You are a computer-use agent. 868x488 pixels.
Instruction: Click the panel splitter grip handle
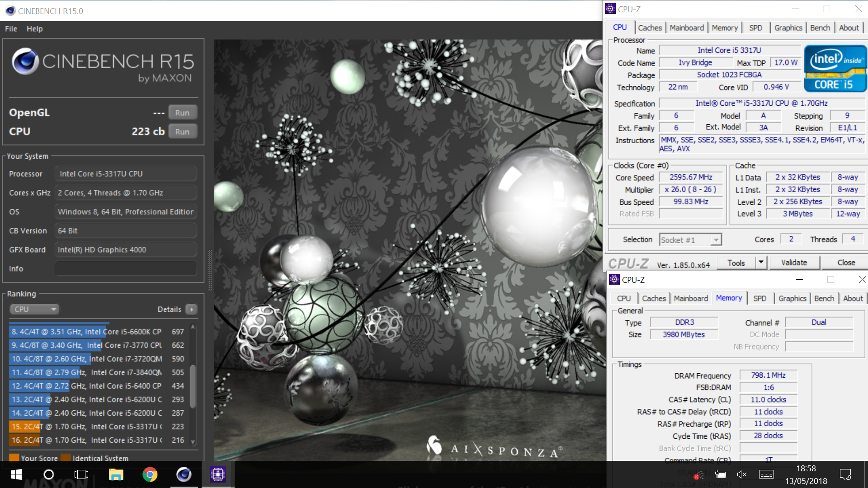[x=210, y=270]
